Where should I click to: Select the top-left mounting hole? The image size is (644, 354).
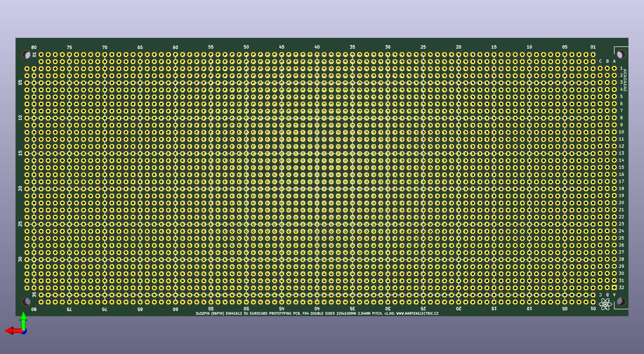(x=26, y=54)
